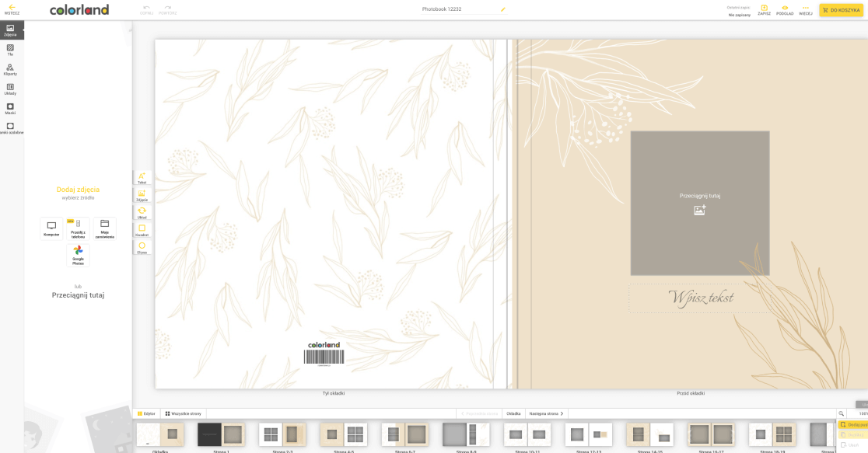This screenshot has width=868, height=453.
Task: Select the Strona 2-3 thumbnail
Action: 282,437
